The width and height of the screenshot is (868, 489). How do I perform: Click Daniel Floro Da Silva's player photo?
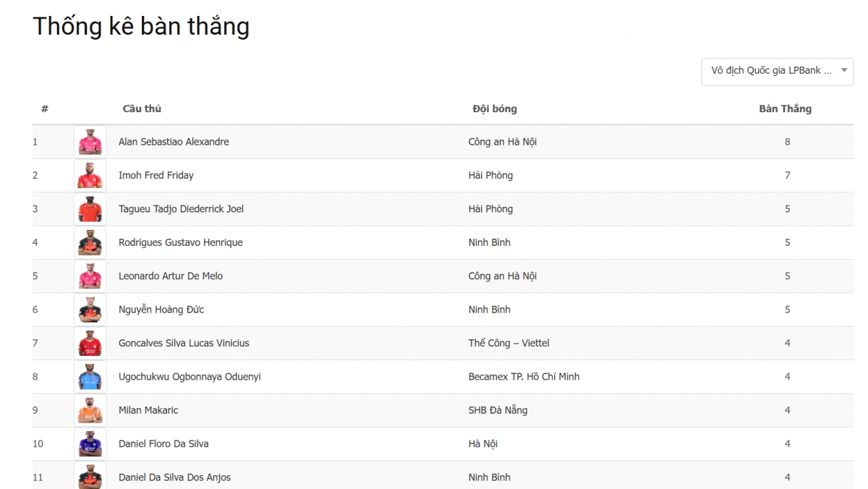click(90, 443)
